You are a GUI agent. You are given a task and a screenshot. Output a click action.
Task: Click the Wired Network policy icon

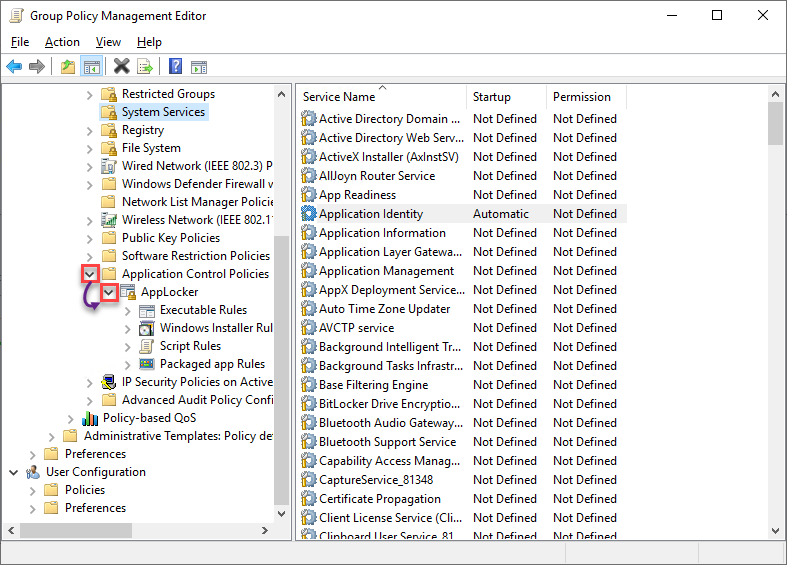point(108,166)
